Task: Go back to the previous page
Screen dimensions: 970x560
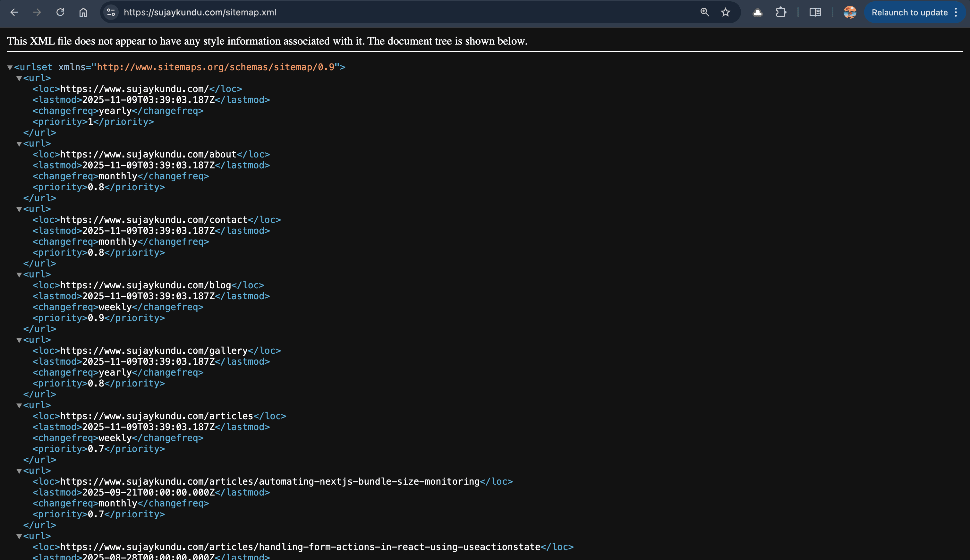Action: [x=14, y=12]
